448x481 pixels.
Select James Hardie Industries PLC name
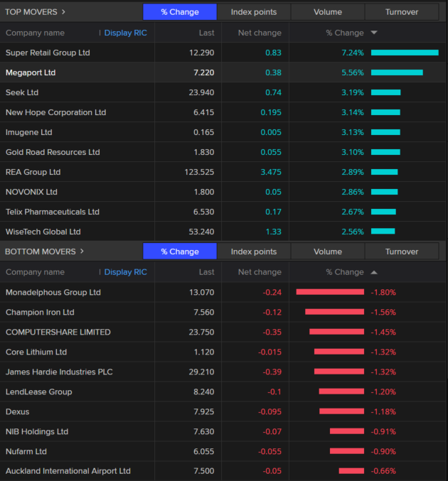pos(59,372)
